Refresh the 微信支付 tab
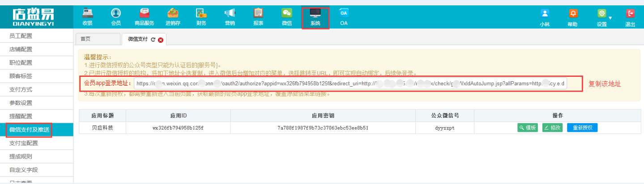Image resolution: width=644 pixels, height=184 pixels. [x=153, y=40]
